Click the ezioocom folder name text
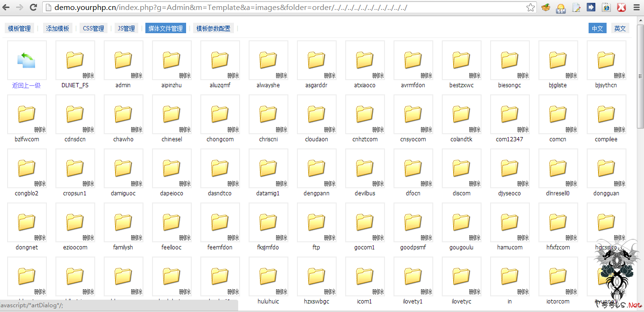Image resolution: width=644 pixels, height=312 pixels. point(75,248)
